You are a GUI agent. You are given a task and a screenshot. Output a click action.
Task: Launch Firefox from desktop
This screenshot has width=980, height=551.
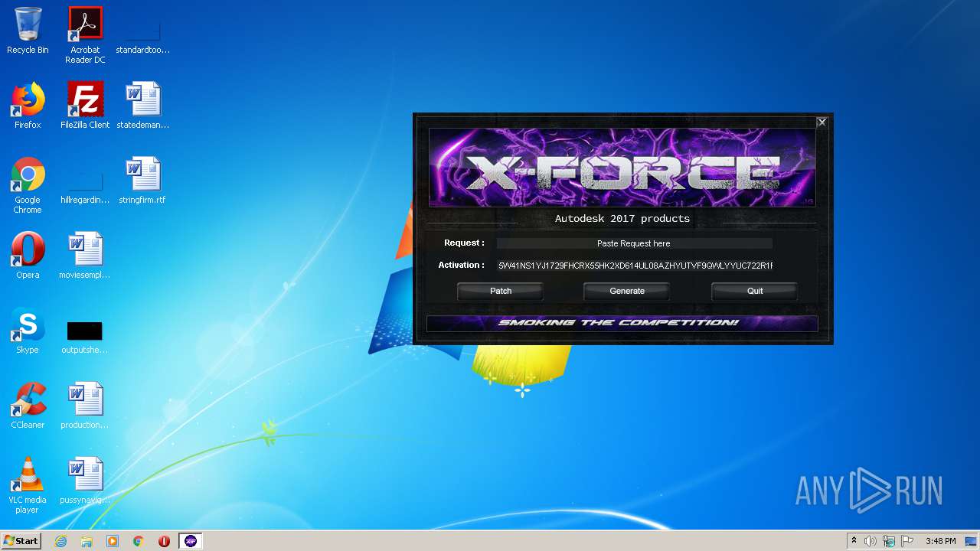pos(28,106)
